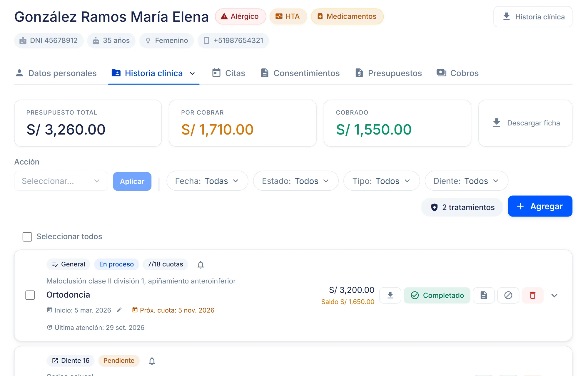Switch to the Datos personales tab
This screenshot has width=588, height=376.
[56, 73]
